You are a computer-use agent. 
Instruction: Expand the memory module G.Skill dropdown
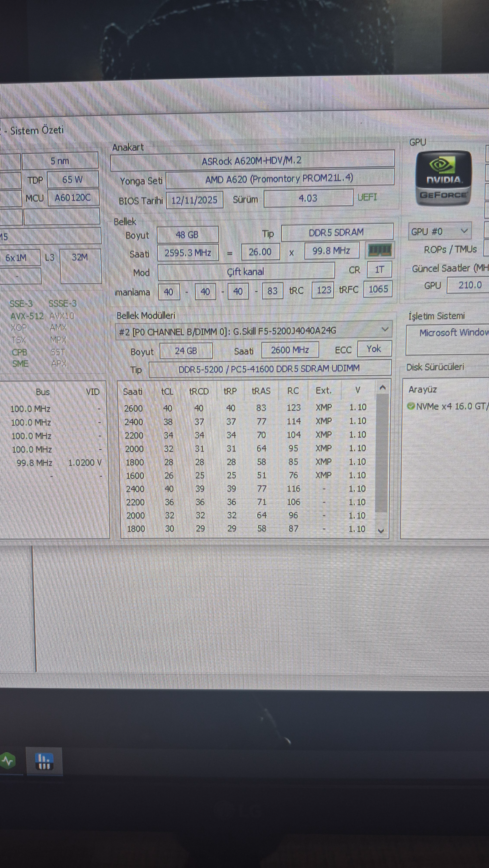[384, 330]
